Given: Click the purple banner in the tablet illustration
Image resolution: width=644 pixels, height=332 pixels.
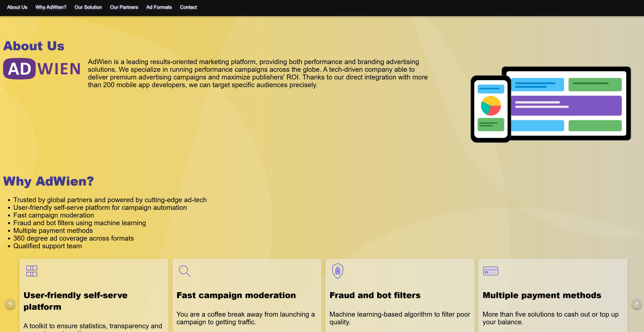Looking at the screenshot, I should pyautogui.click(x=566, y=106).
